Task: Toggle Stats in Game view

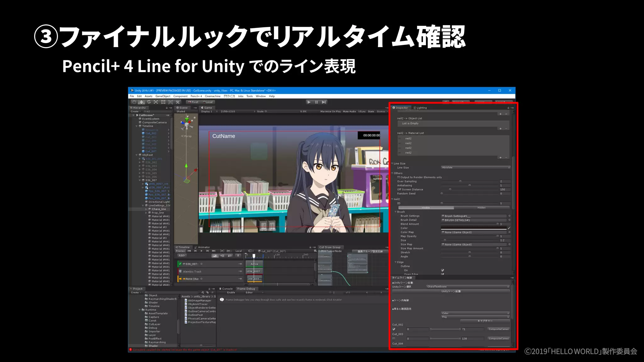Action: click(x=371, y=112)
